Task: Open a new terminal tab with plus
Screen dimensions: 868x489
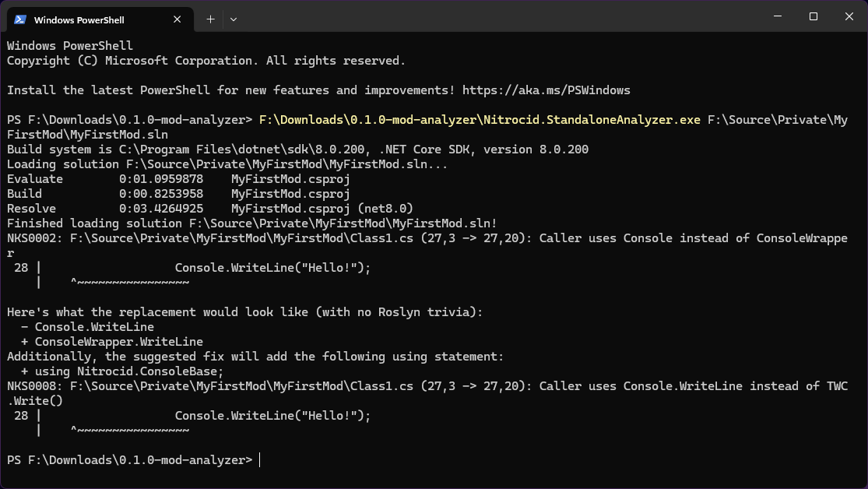Action: 210,19
